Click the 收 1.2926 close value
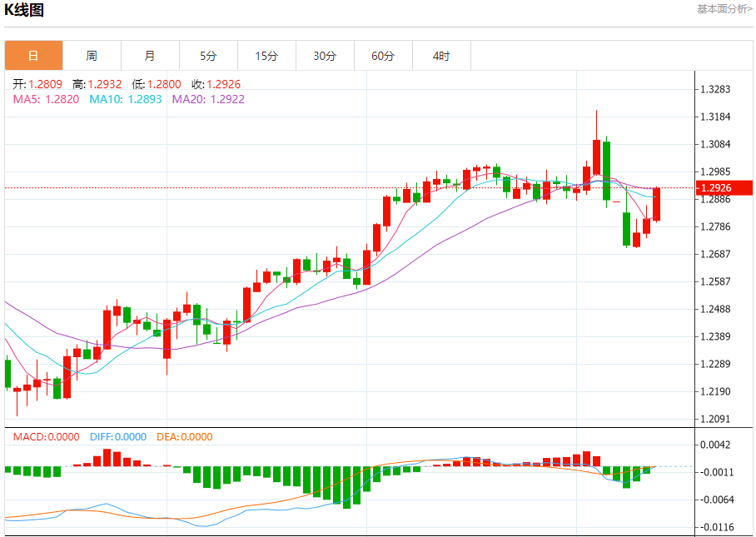 tap(216, 84)
